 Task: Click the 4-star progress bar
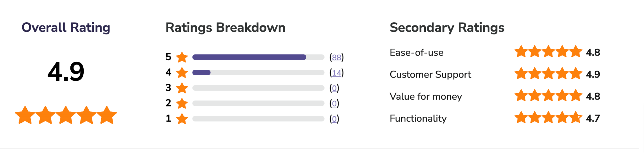coord(258,73)
